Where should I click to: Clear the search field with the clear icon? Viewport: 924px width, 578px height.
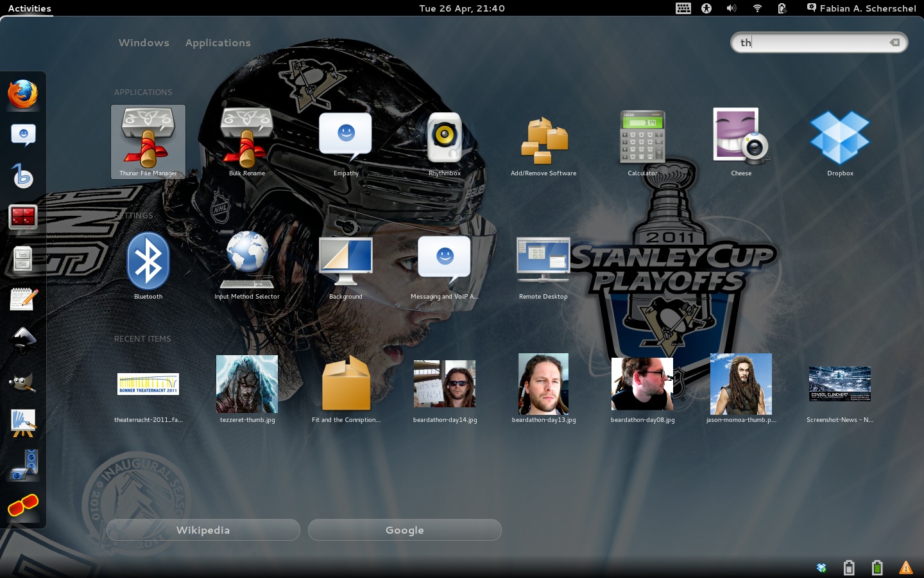click(894, 42)
